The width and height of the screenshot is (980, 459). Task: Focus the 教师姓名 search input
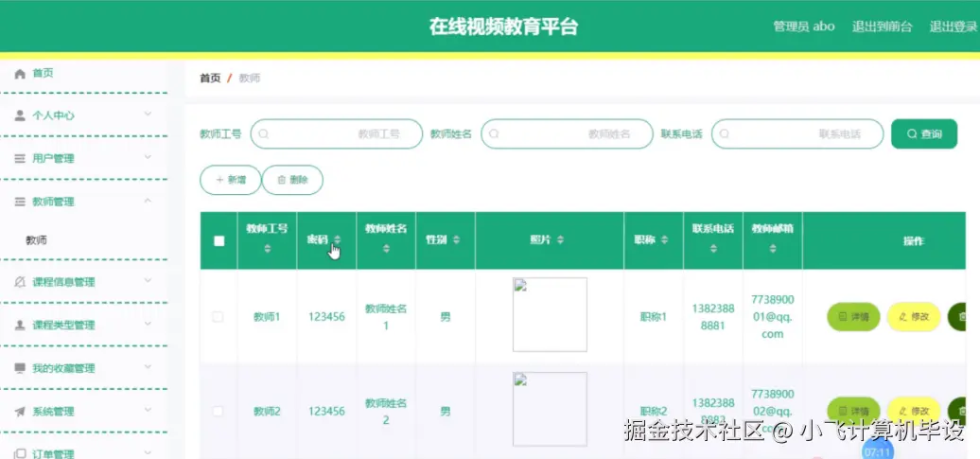pos(567,133)
